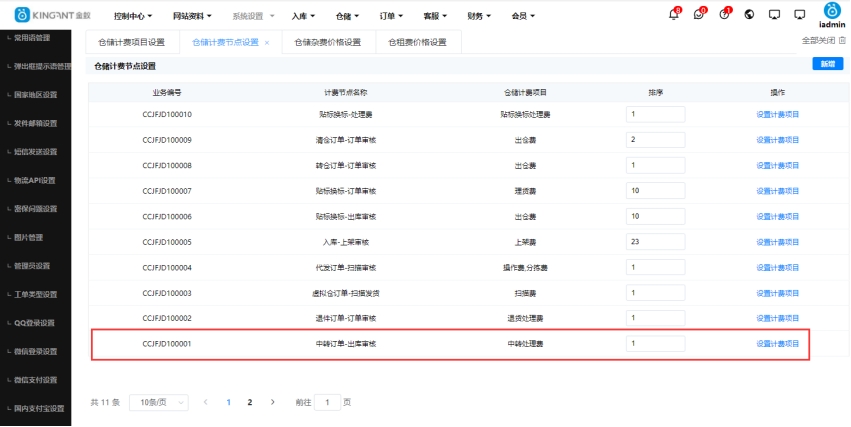Viewport: 851px width, 427px height.
Task: Open the bell notifications icon
Action: [673, 15]
